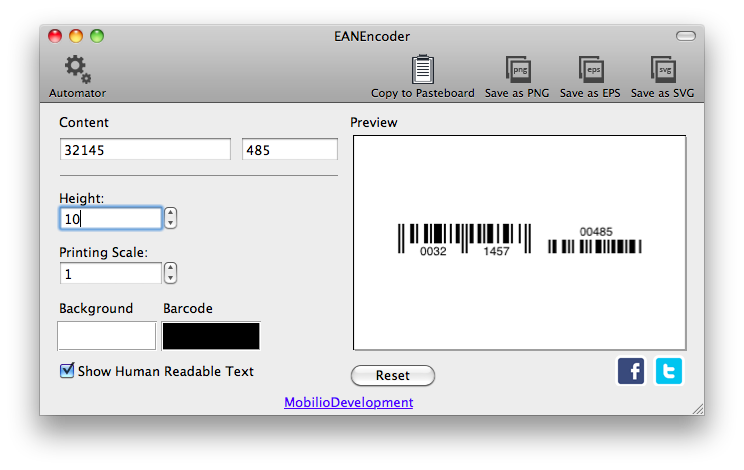Open the white Background color well
The width and height of the screenshot is (744, 470).
[107, 336]
